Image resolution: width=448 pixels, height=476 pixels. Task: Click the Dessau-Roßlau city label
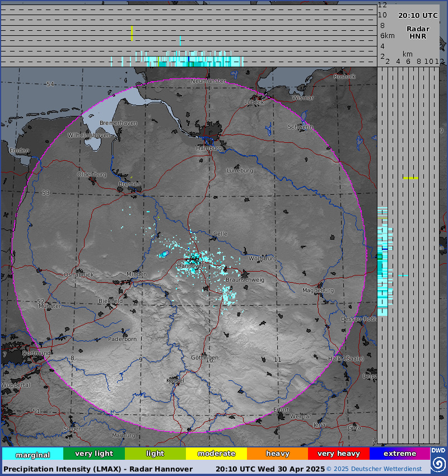pyautogui.click(x=359, y=319)
